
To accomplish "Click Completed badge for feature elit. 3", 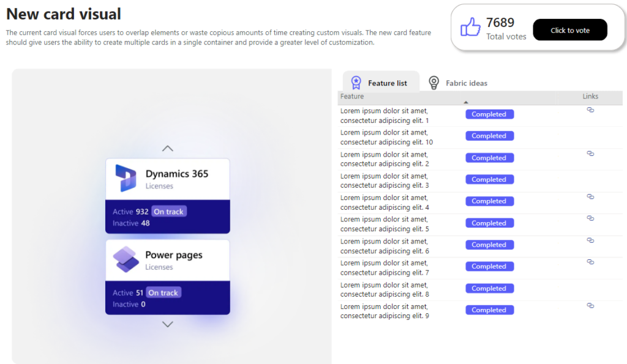I will click(x=489, y=179).
